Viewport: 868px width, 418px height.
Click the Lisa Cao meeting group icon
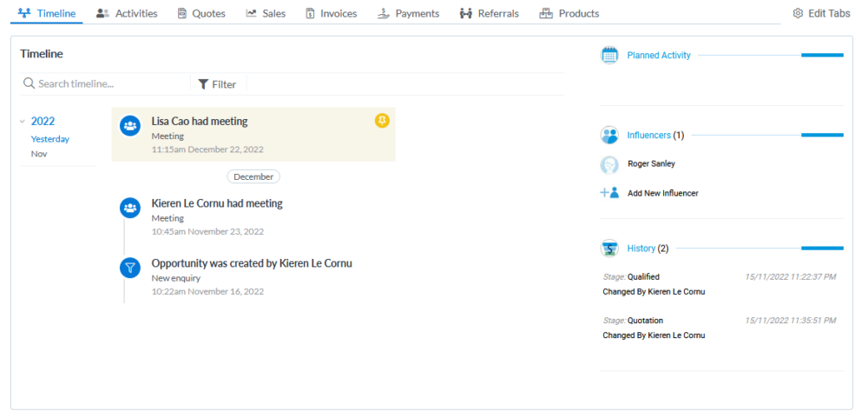(x=130, y=126)
